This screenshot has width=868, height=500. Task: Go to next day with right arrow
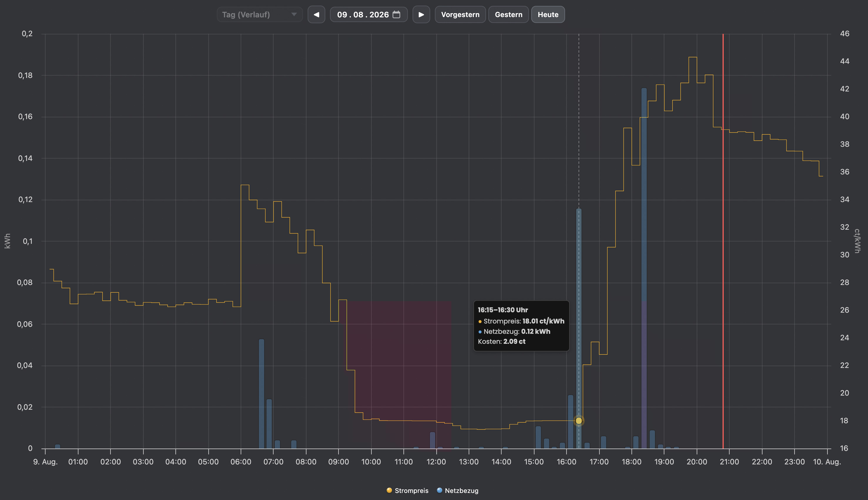point(421,14)
